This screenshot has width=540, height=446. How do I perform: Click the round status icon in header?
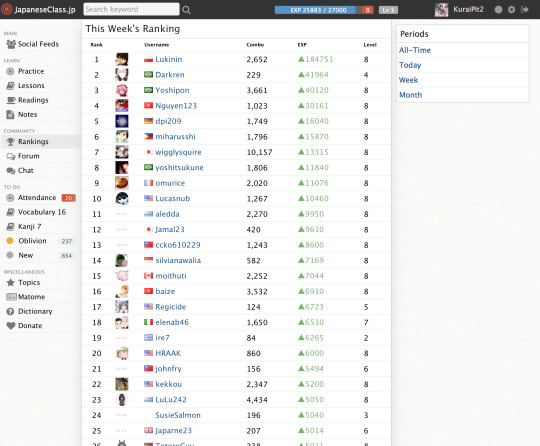pyautogui.click(x=498, y=10)
